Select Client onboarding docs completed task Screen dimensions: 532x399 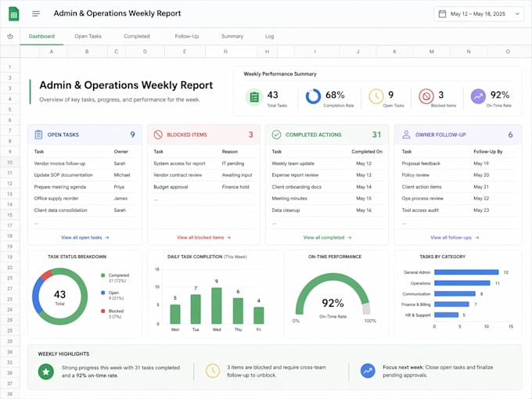pos(297,187)
